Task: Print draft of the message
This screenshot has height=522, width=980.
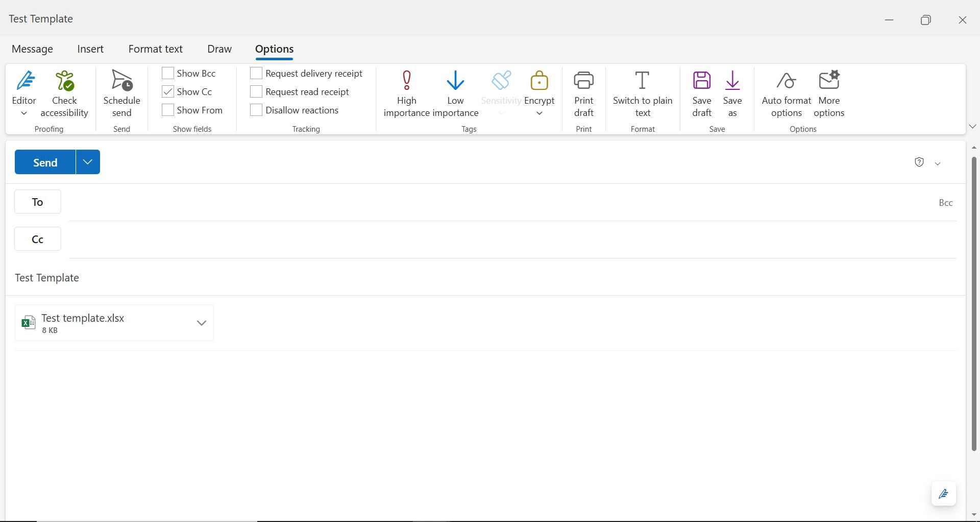Action: coord(583,93)
